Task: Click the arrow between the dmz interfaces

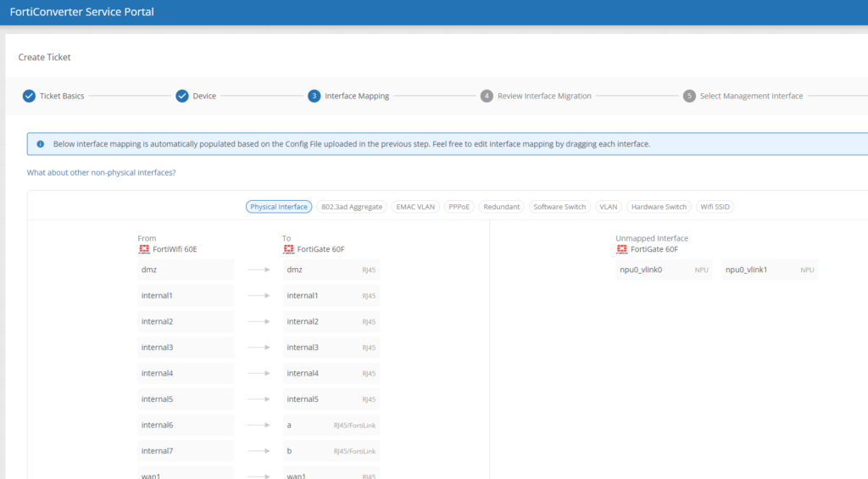Action: [259, 270]
